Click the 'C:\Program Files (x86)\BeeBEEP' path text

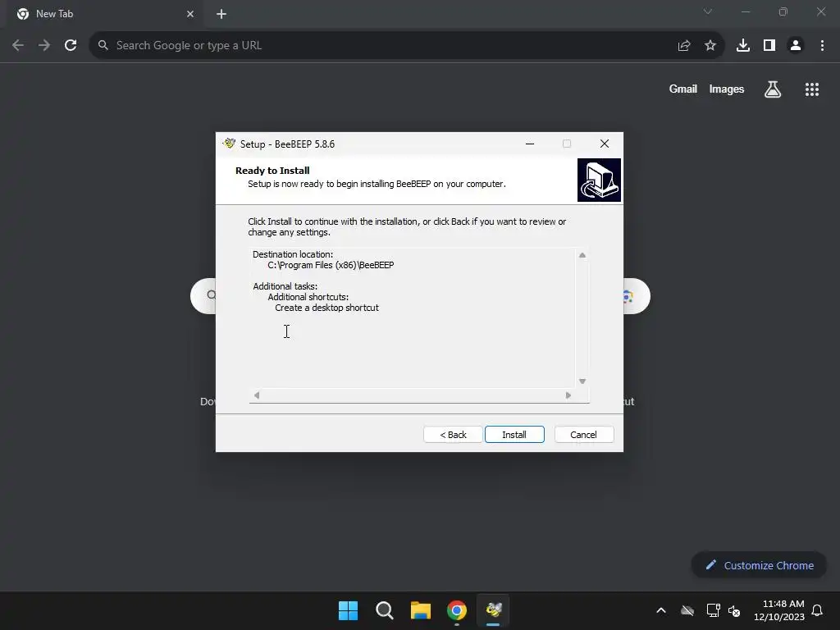[x=331, y=265]
